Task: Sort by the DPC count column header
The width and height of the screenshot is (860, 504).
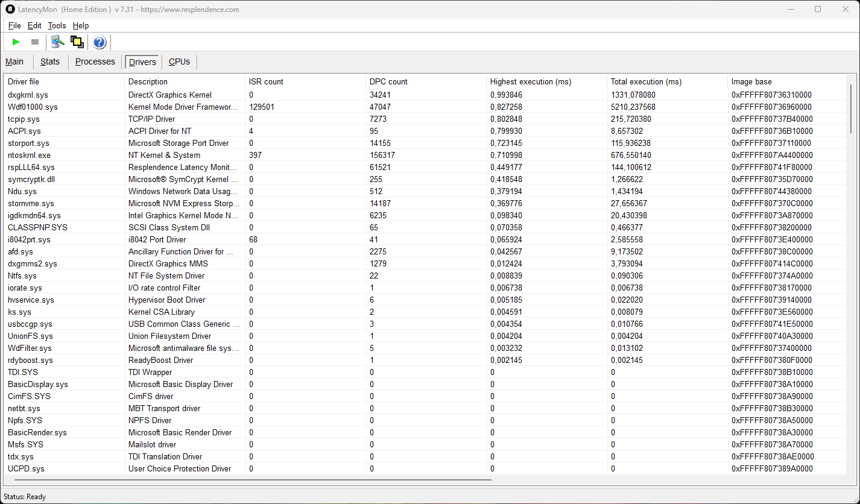Action: (388, 81)
